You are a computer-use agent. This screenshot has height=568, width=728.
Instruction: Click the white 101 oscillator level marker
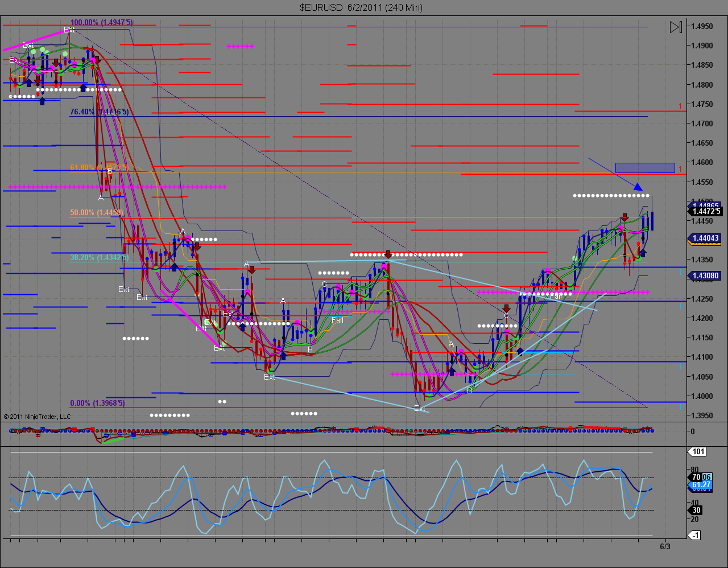point(698,452)
